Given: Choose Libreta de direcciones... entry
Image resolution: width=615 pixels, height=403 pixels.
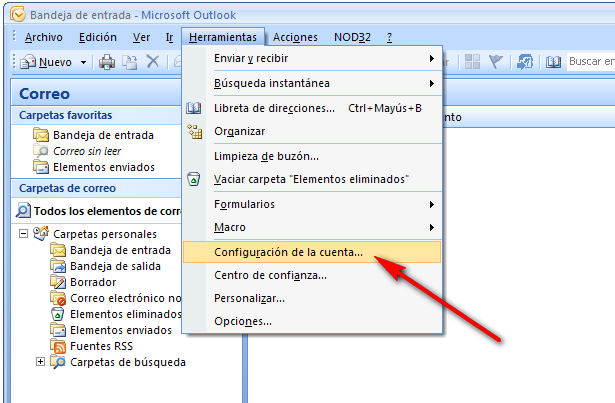Looking at the screenshot, I should pyautogui.click(x=312, y=108).
